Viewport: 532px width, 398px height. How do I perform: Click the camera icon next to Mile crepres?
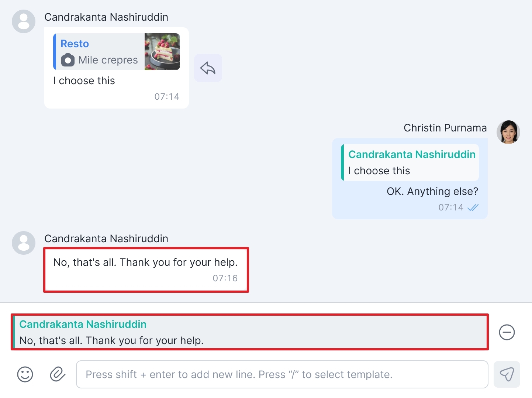click(68, 60)
